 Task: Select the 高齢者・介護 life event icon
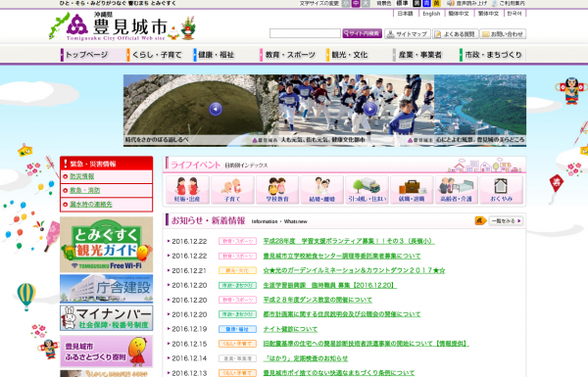(x=457, y=190)
